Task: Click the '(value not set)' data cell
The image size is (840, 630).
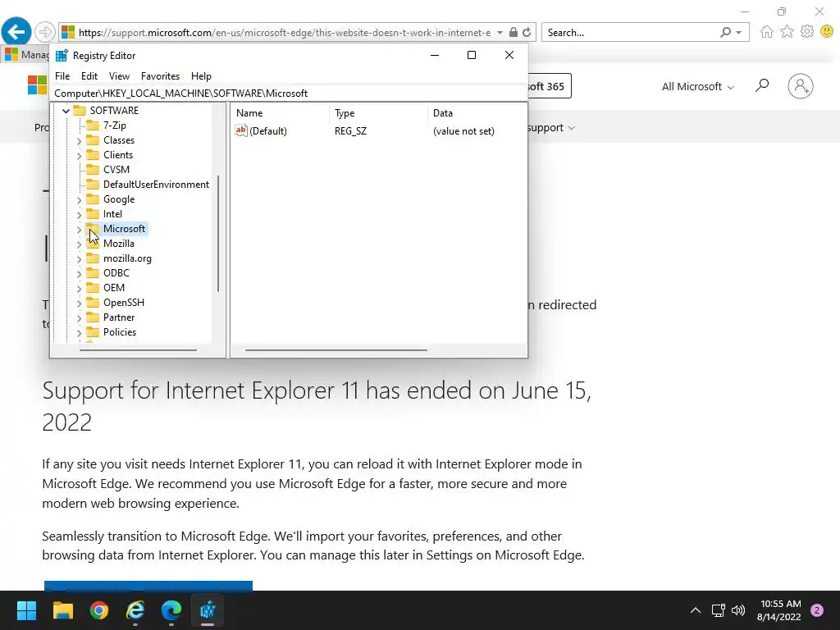Action: click(x=463, y=130)
